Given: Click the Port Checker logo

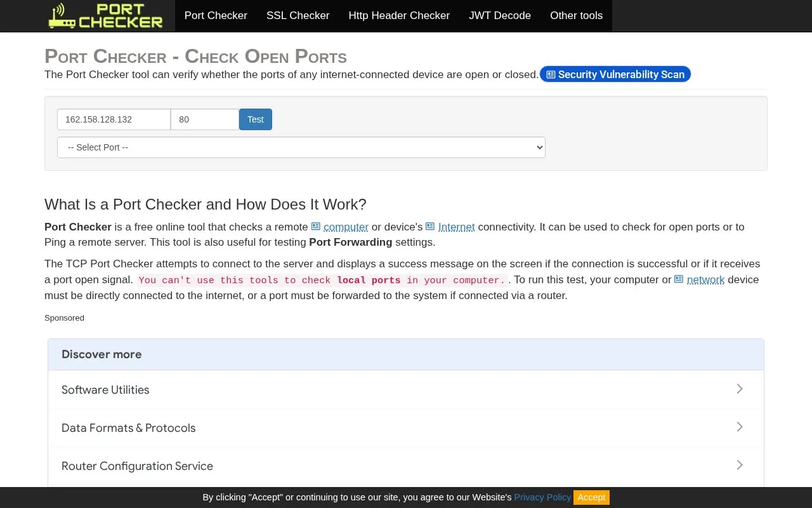Looking at the screenshot, I should click(x=105, y=16).
